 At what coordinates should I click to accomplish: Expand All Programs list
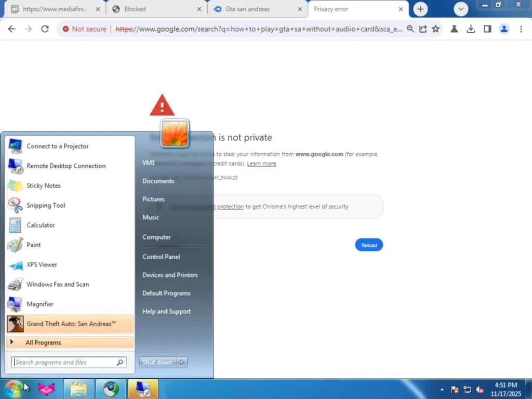(x=70, y=342)
